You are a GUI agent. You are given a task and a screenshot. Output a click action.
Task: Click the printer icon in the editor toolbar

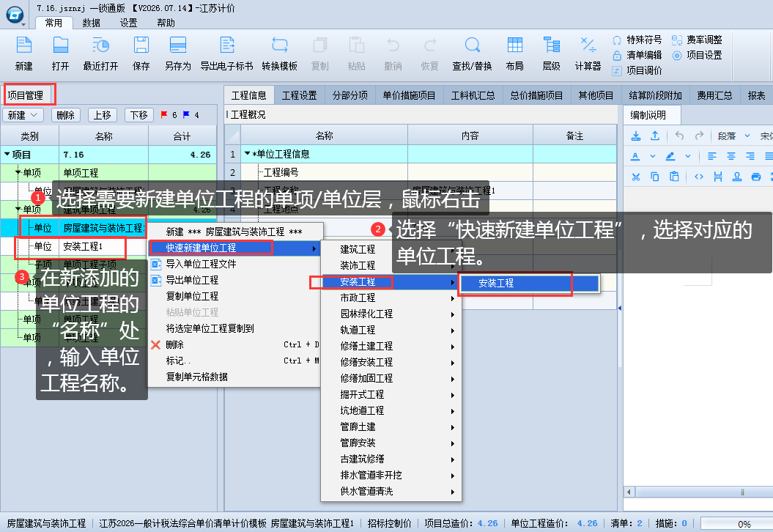pyautogui.click(x=756, y=177)
